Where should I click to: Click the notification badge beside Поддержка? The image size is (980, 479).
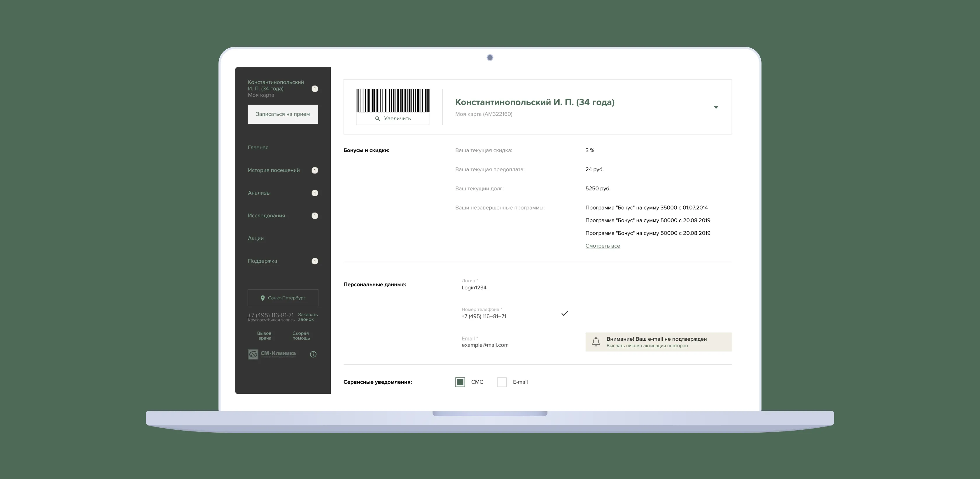pos(315,261)
